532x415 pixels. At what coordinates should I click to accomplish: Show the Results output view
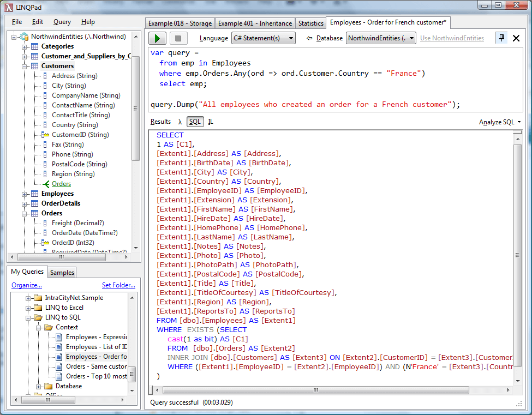click(x=161, y=122)
